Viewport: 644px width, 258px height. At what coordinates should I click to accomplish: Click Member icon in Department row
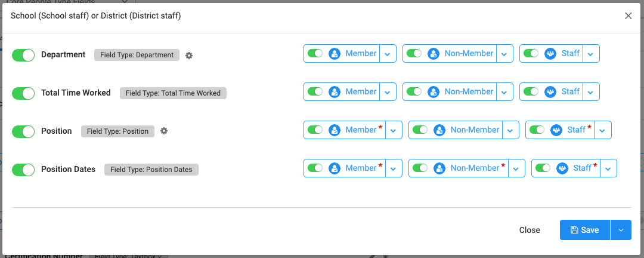[335, 54]
